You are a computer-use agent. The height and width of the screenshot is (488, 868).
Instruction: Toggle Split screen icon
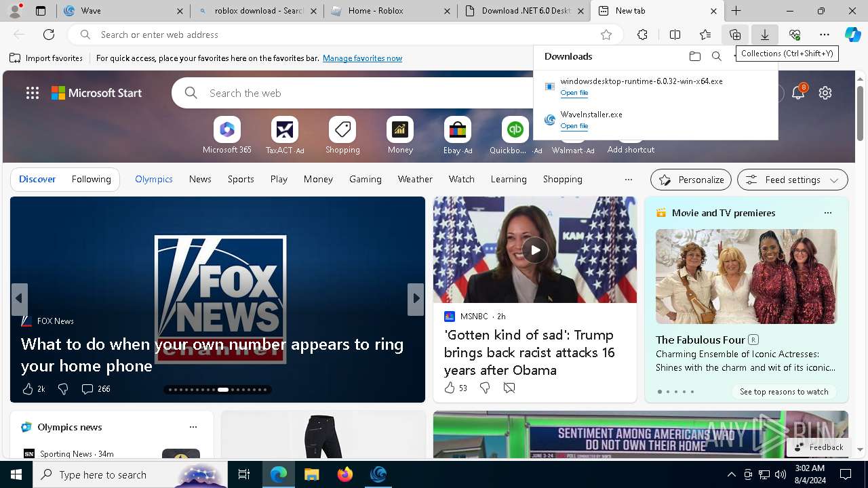[x=675, y=35]
